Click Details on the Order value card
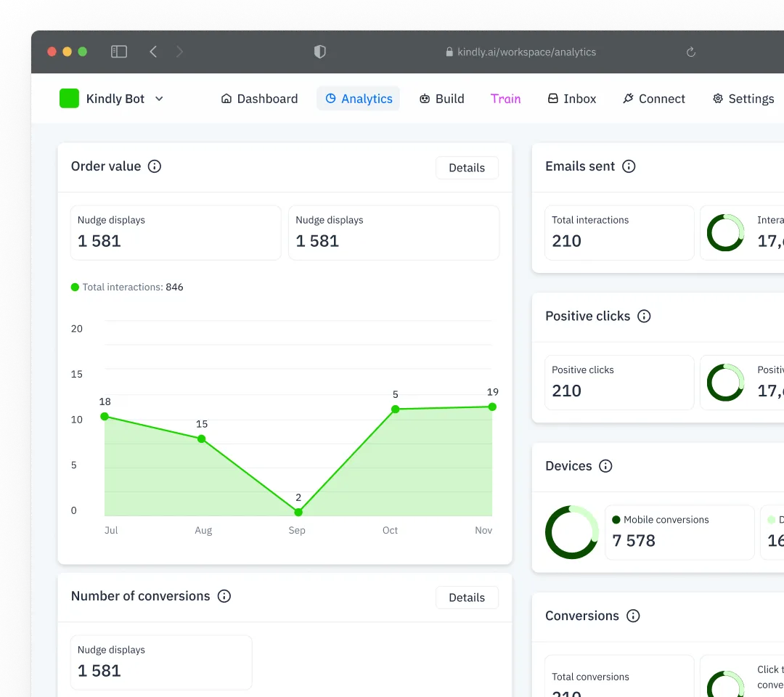Image resolution: width=784 pixels, height=697 pixels. tap(467, 168)
